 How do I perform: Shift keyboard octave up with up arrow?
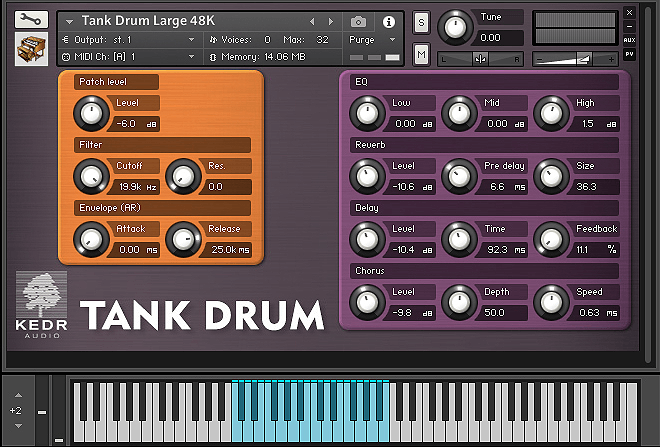18,395
